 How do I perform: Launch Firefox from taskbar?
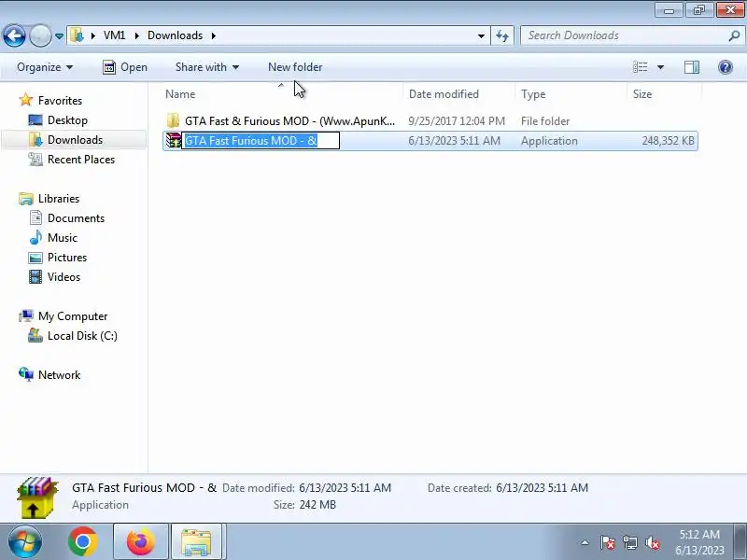[x=141, y=542]
